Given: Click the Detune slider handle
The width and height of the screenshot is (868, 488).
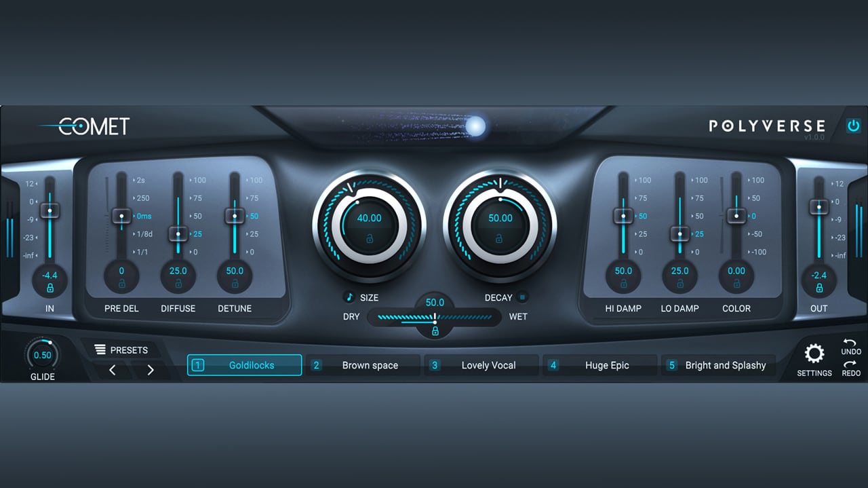Looking at the screenshot, I should tap(235, 216).
